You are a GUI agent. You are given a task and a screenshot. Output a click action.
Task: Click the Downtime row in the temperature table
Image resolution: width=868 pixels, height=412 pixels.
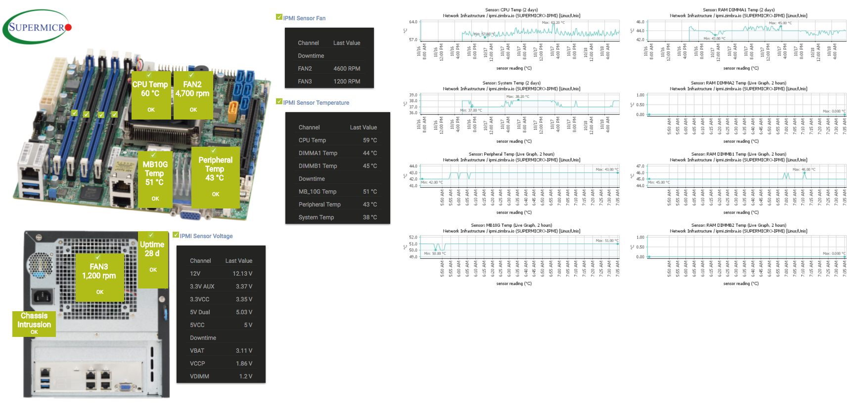[338, 179]
